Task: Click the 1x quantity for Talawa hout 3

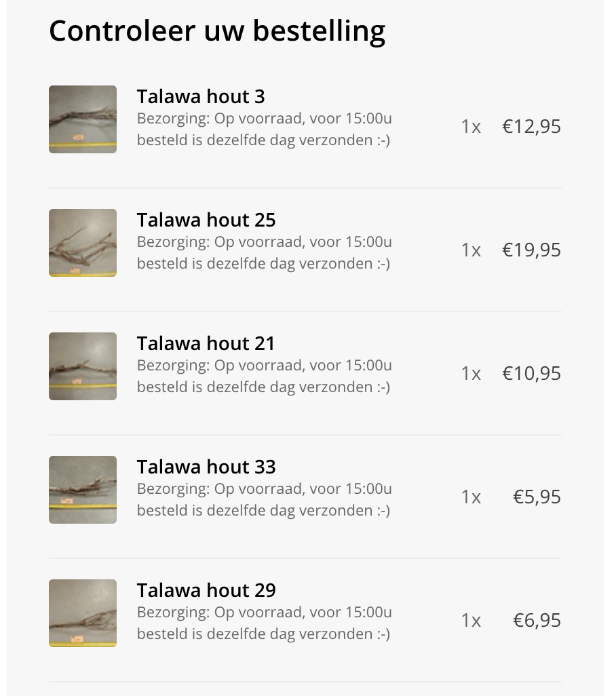Action: tap(471, 127)
